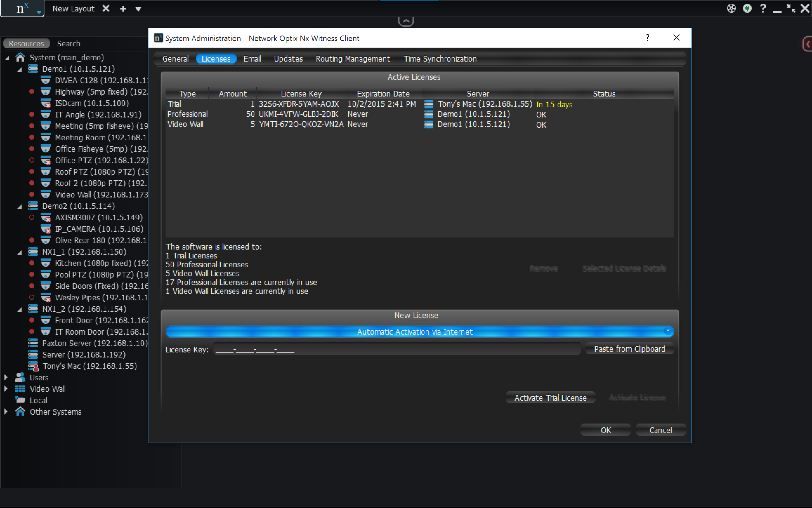Click the DWEA-C128 camera icon
Viewport: 812px width, 508px height.
tap(46, 80)
